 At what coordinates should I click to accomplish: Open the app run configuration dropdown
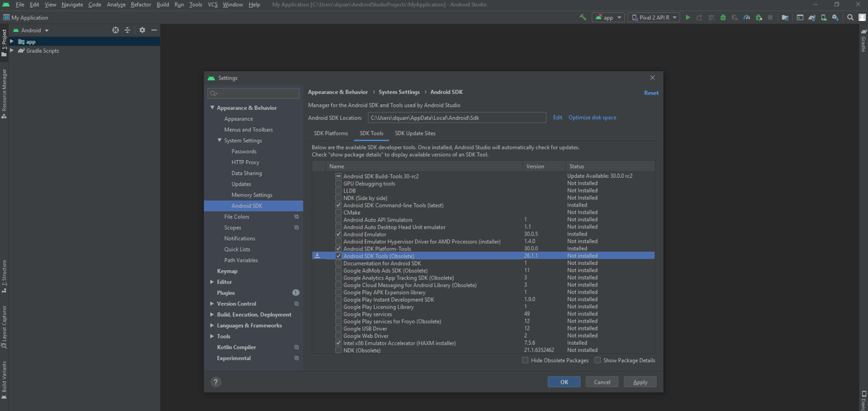tap(608, 18)
